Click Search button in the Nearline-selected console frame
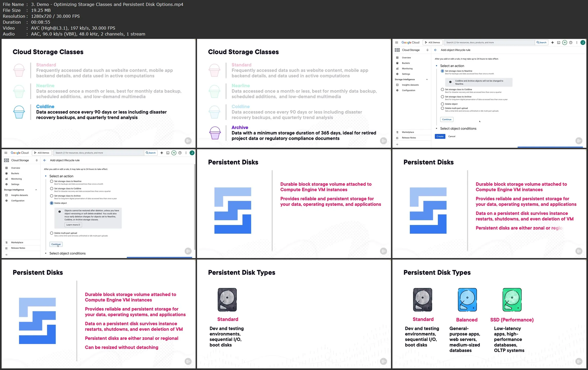 pyautogui.click(x=541, y=42)
